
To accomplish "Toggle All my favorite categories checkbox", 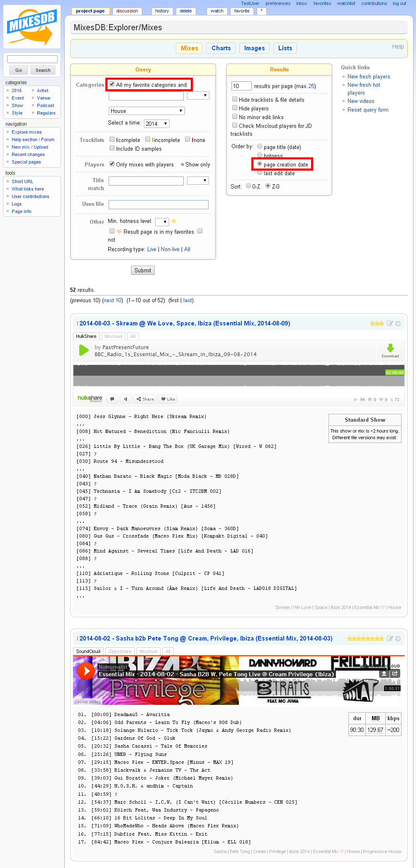I will click(112, 84).
